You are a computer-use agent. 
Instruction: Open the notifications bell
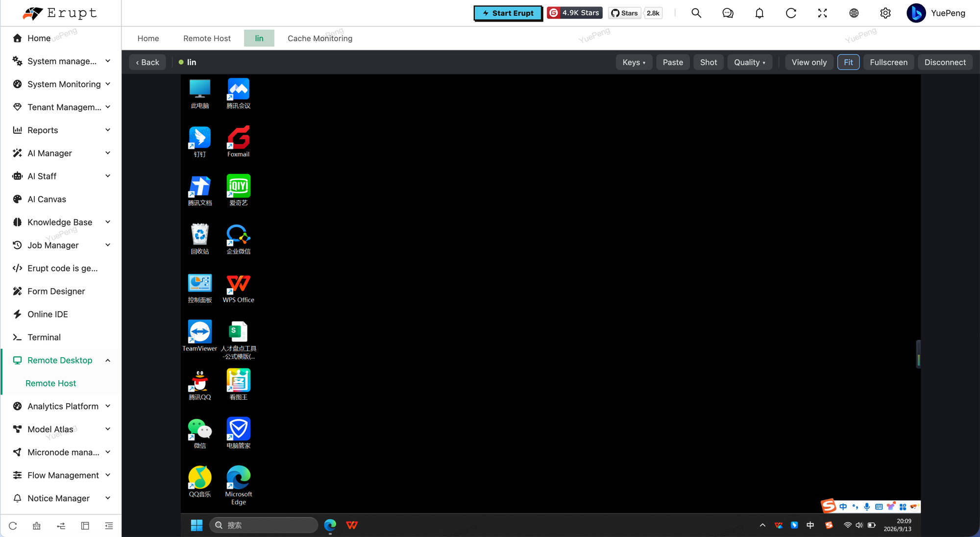(759, 13)
